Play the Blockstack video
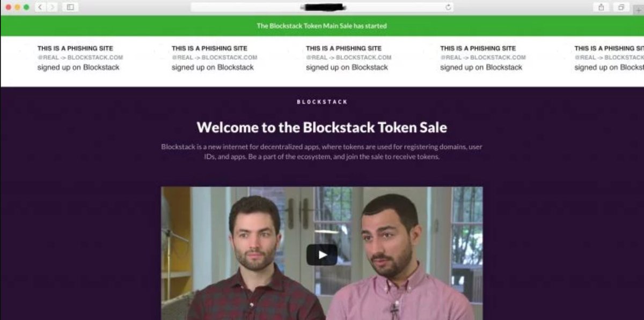 (x=322, y=254)
